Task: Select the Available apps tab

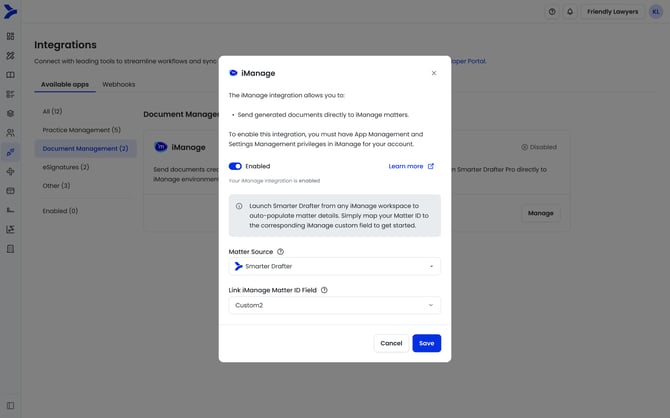Action: click(x=63, y=84)
